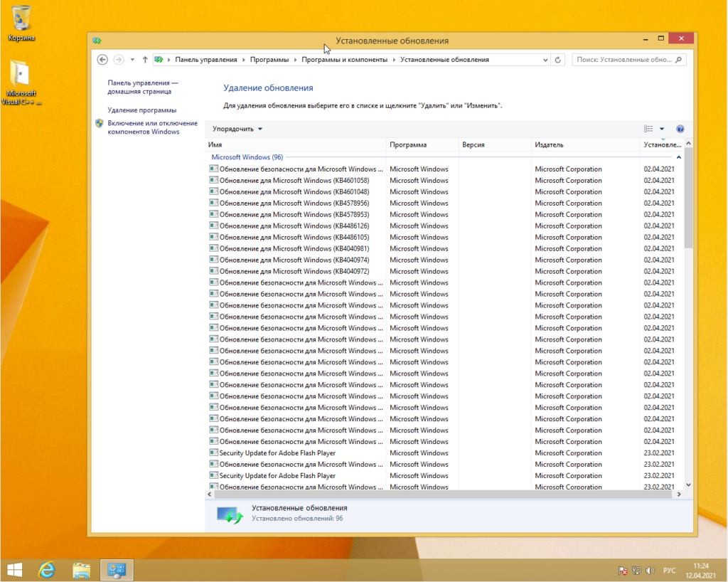Open the view options dropdown arrow

[662, 129]
